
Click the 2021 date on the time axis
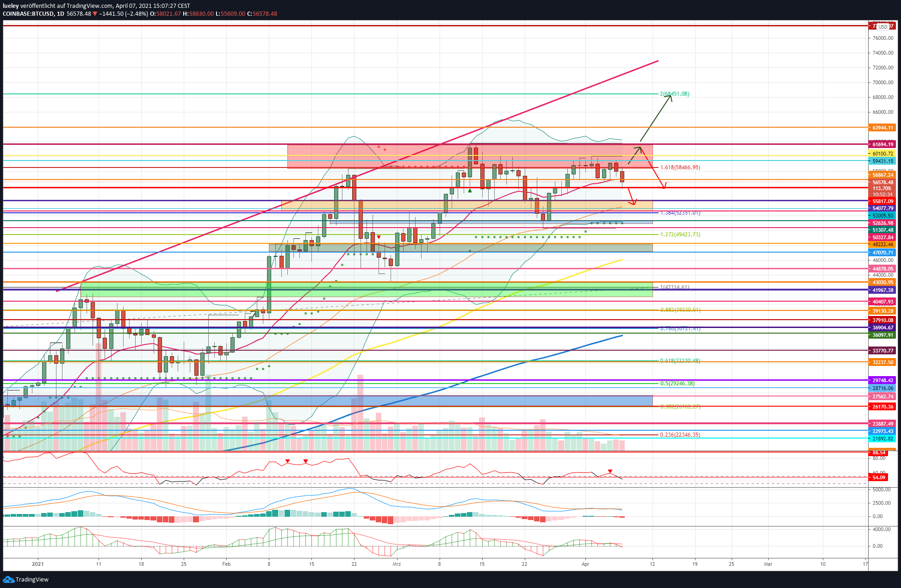click(38, 564)
